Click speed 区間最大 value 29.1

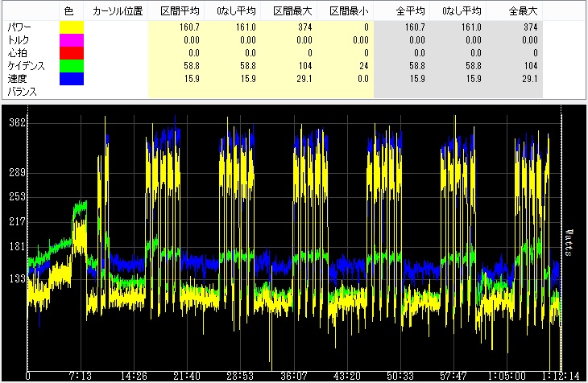[304, 79]
